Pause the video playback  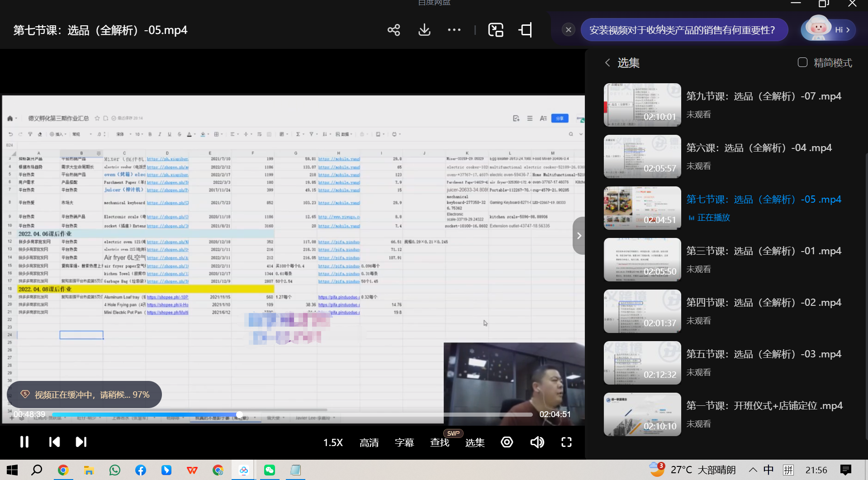[24, 442]
